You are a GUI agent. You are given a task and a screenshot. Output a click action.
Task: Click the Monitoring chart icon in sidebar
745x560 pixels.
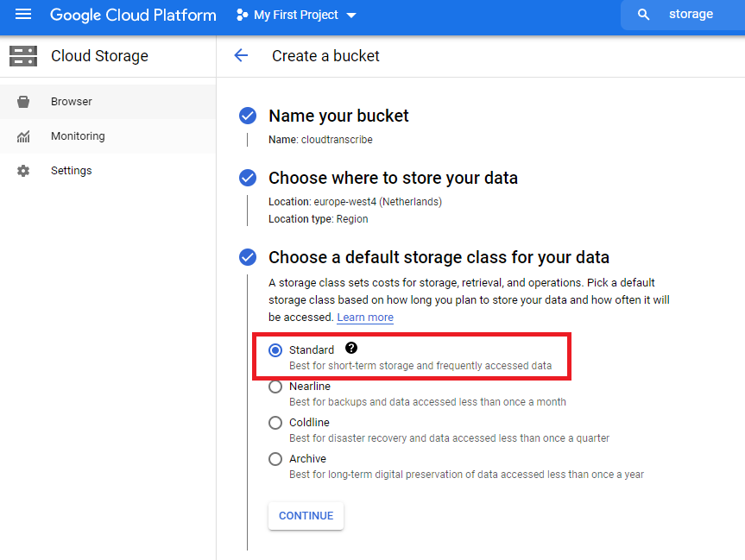tap(23, 136)
